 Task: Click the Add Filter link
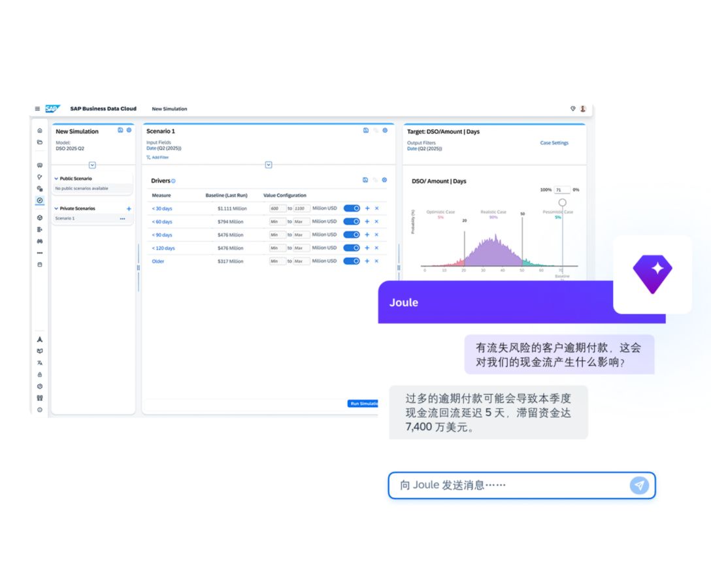pyautogui.click(x=157, y=157)
